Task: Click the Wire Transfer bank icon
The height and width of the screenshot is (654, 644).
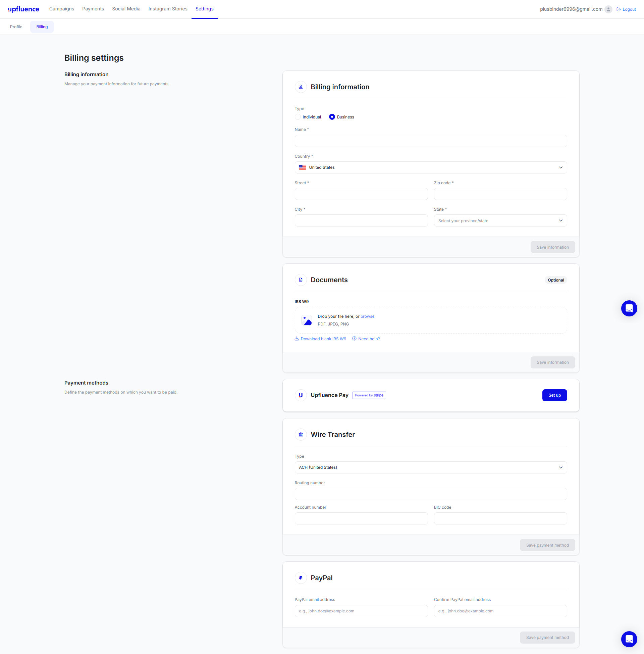Action: (301, 435)
